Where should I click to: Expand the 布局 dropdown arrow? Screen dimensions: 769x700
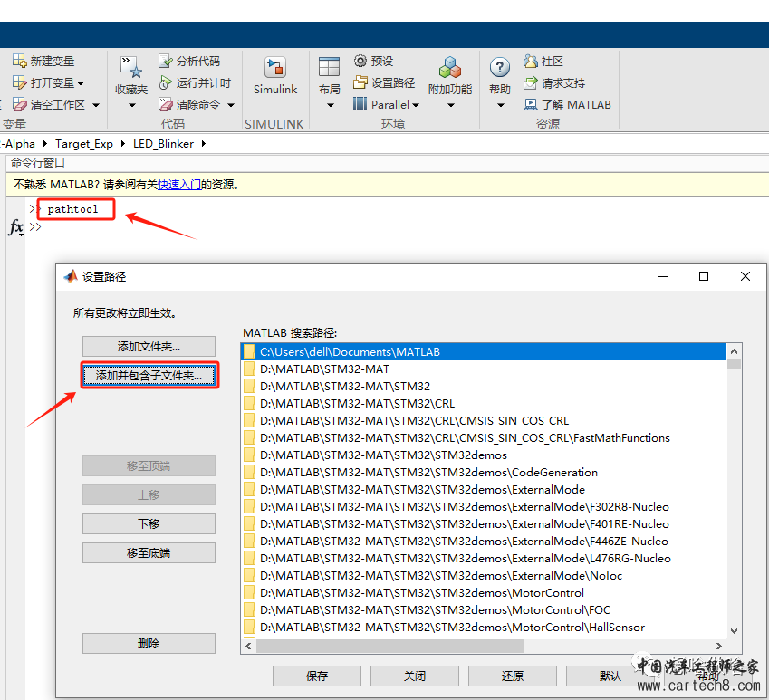[x=330, y=105]
